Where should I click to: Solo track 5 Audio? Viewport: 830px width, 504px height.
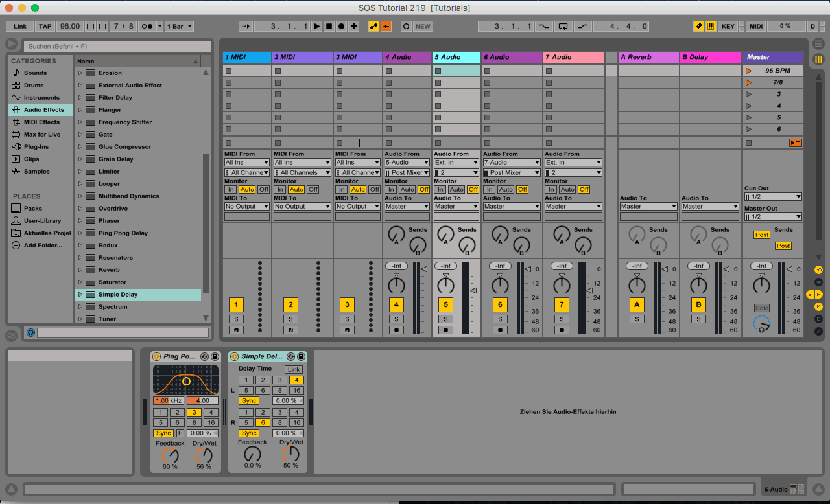pos(445,319)
